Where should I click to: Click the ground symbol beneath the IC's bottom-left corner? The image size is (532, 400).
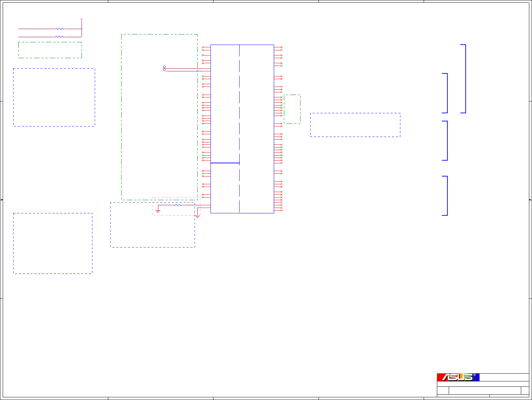pyautogui.click(x=197, y=217)
